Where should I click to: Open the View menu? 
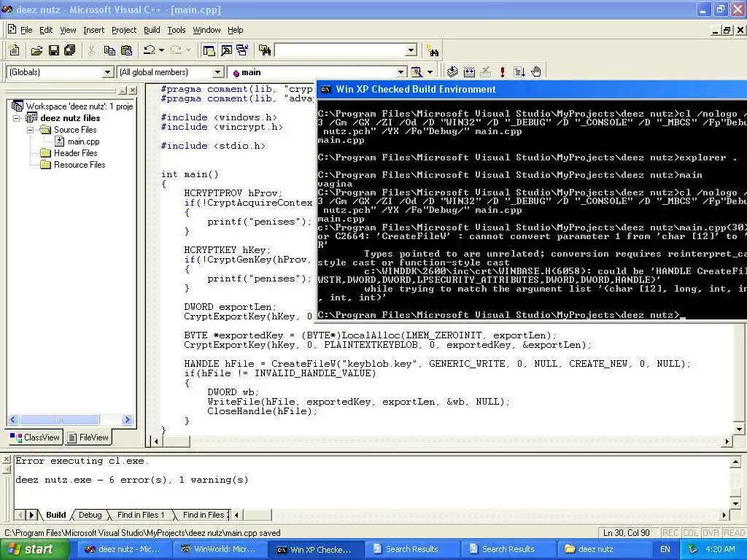(68, 30)
